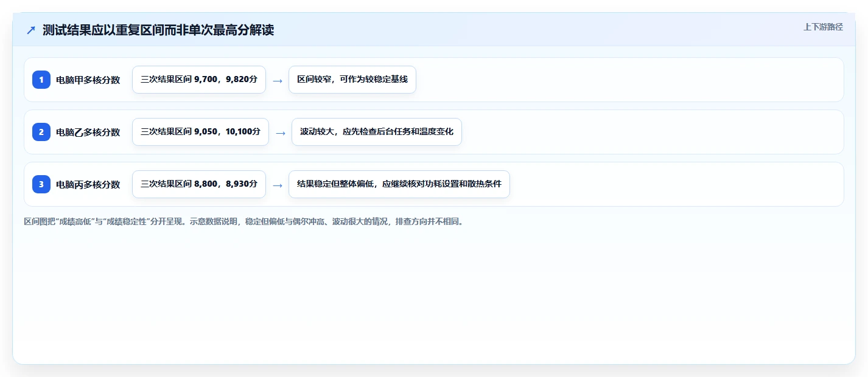
Task: Select the 电脑甲多核分数 label
Action: (x=88, y=80)
